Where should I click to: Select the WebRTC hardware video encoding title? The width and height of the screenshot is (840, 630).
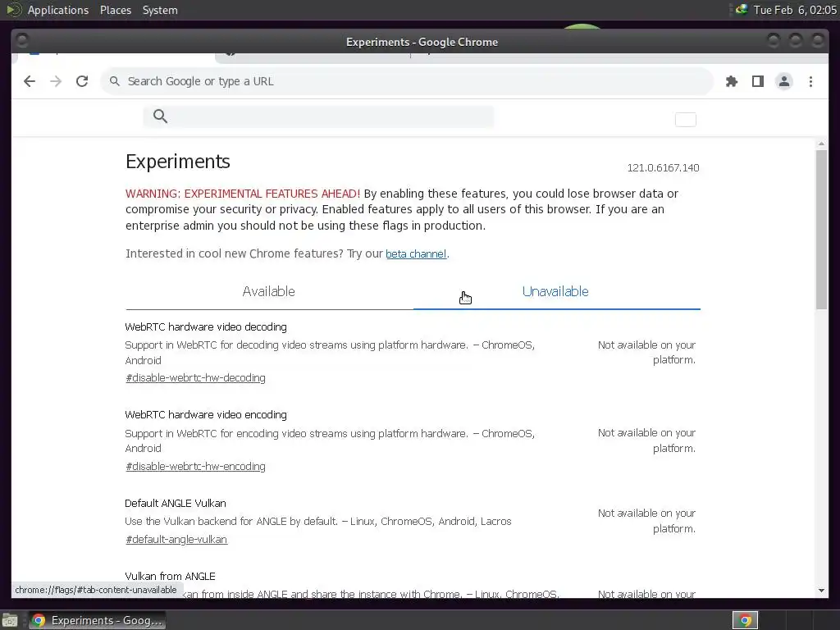click(206, 414)
